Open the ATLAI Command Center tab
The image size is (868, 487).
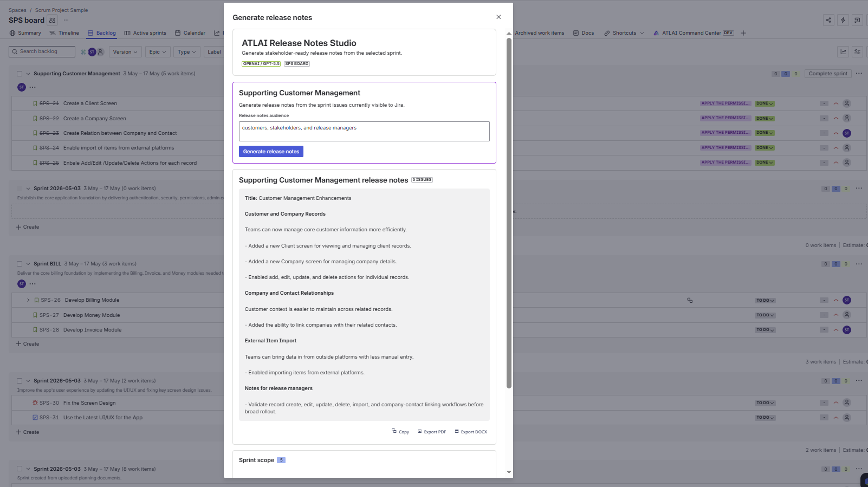point(694,33)
